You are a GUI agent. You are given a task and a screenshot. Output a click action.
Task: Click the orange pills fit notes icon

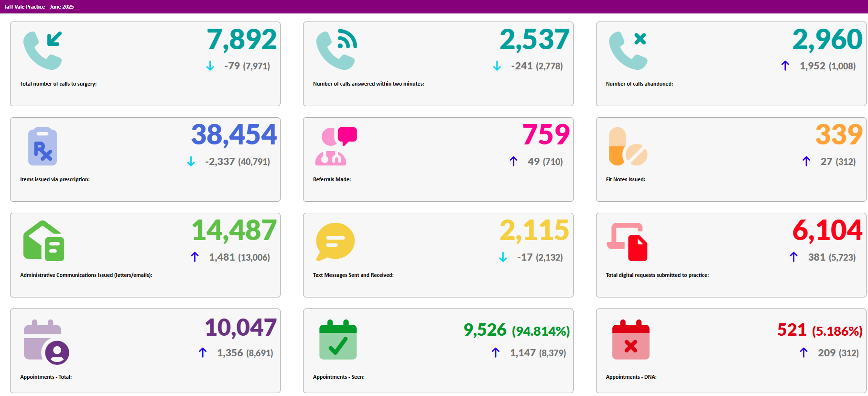pyautogui.click(x=628, y=146)
